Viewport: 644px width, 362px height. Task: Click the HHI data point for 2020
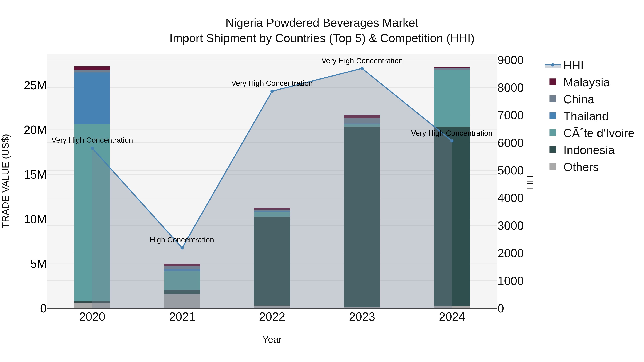92,148
